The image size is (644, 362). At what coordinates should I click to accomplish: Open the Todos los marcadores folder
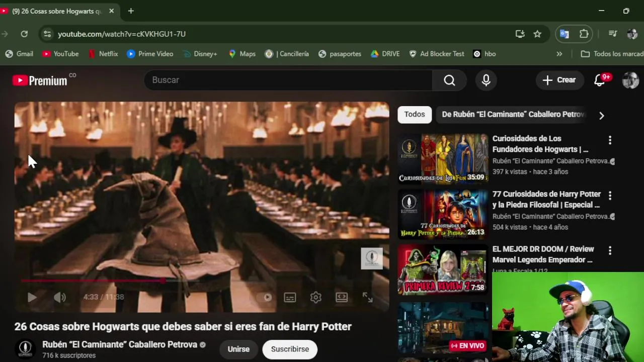(612, 54)
